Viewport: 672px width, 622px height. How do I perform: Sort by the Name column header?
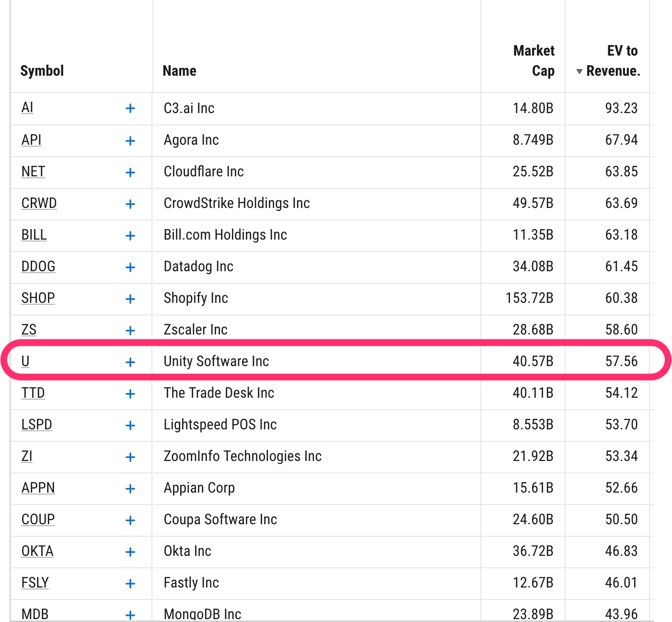pyautogui.click(x=180, y=71)
